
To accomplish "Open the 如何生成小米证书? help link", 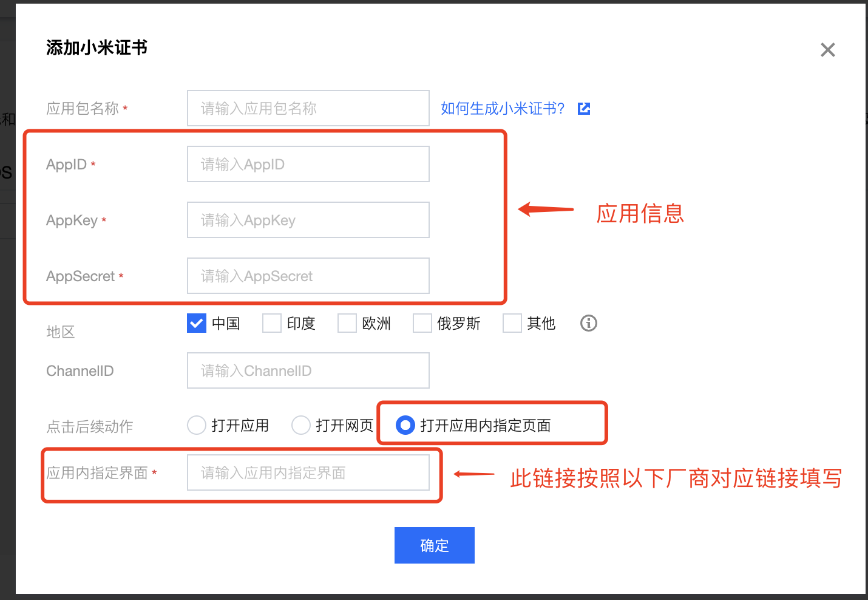I will [x=503, y=109].
